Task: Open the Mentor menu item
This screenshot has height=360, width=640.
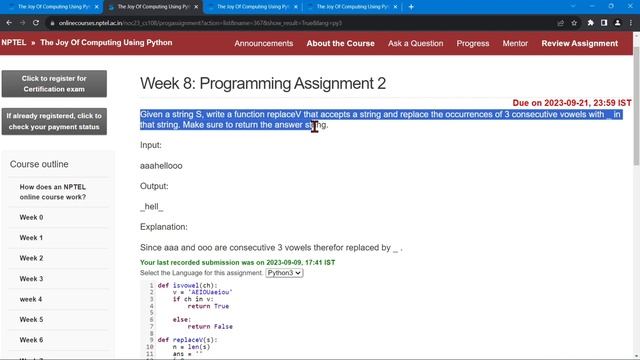Action: 515,43
